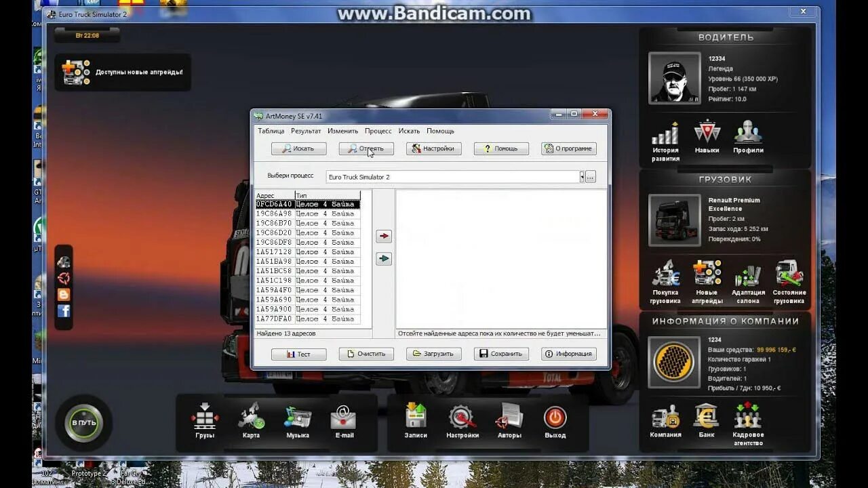This screenshot has width=868, height=488.
Task: Open the 'Изменить' menu
Action: [x=342, y=131]
